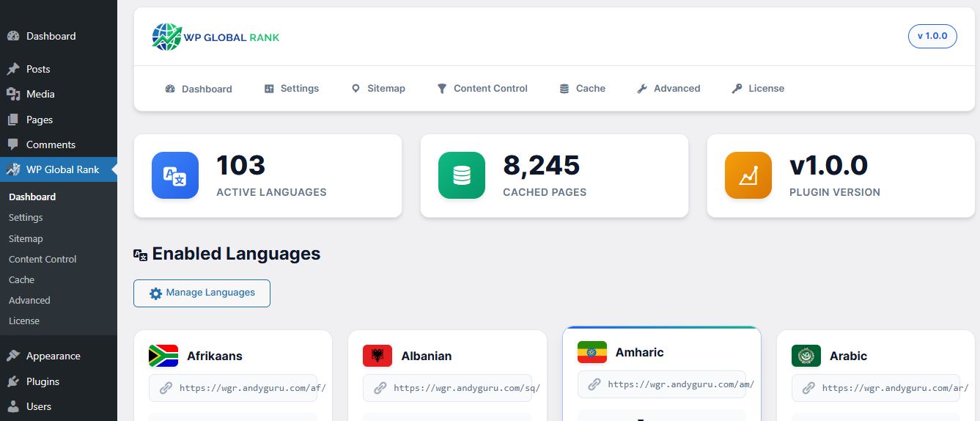Open Pages in the admin menu
Screen dimensions: 980x421
point(59,120)
